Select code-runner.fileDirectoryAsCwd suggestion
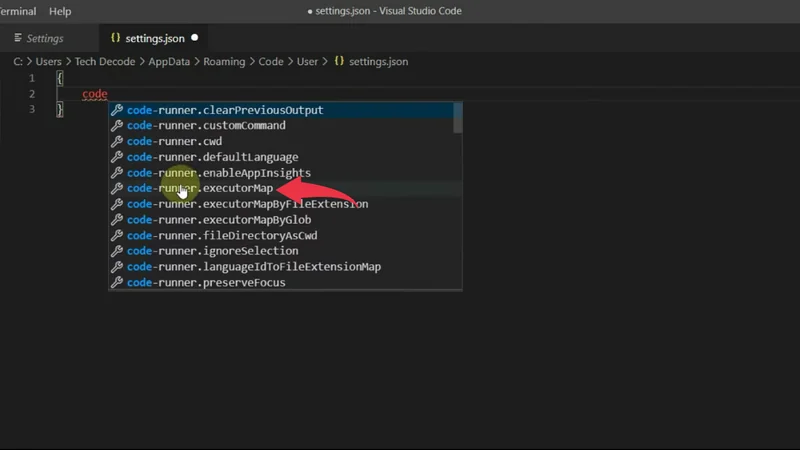 (222, 236)
